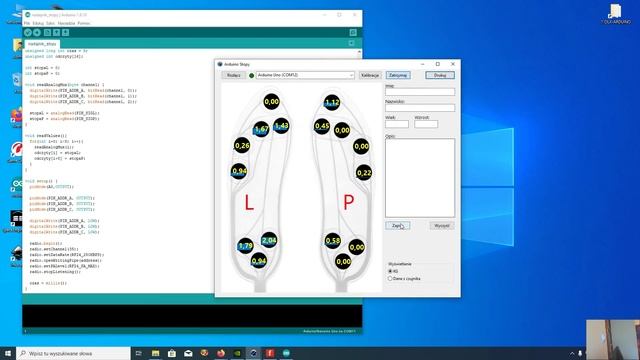
Task: Click the Rozłącz button in Arduino Stopy
Action: [233, 75]
